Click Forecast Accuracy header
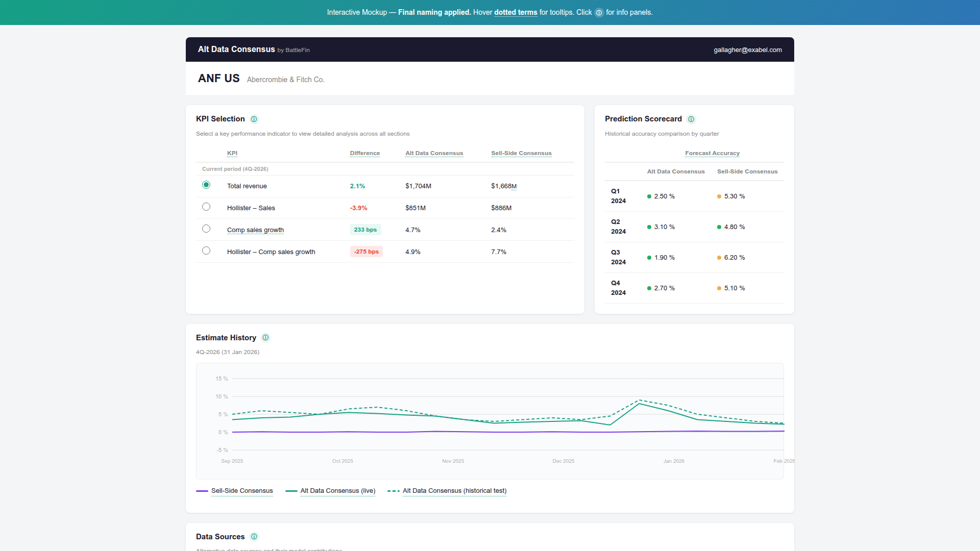Viewport: 980px width, 551px height. tap(712, 153)
